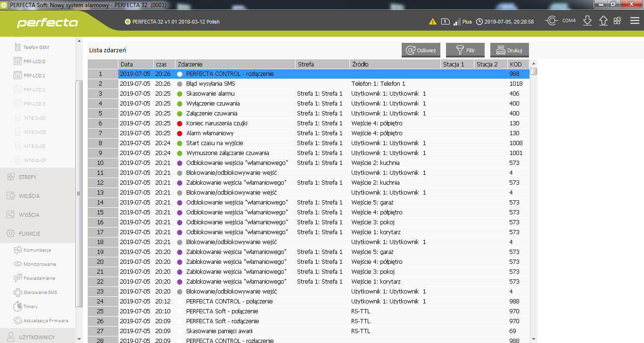Click 'Wejście 5: garaż' in row 19
This screenshot has height=343, width=644.
pos(395,252)
